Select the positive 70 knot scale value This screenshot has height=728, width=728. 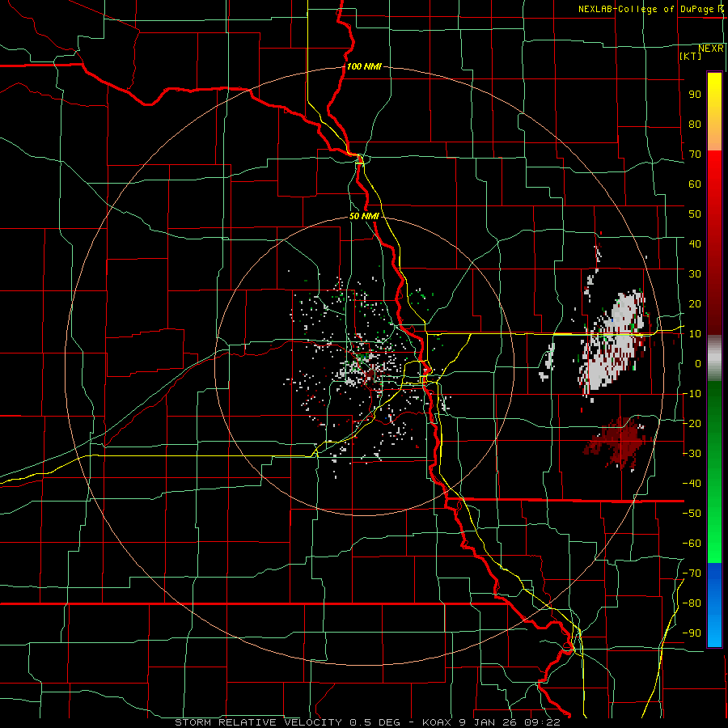tap(695, 154)
